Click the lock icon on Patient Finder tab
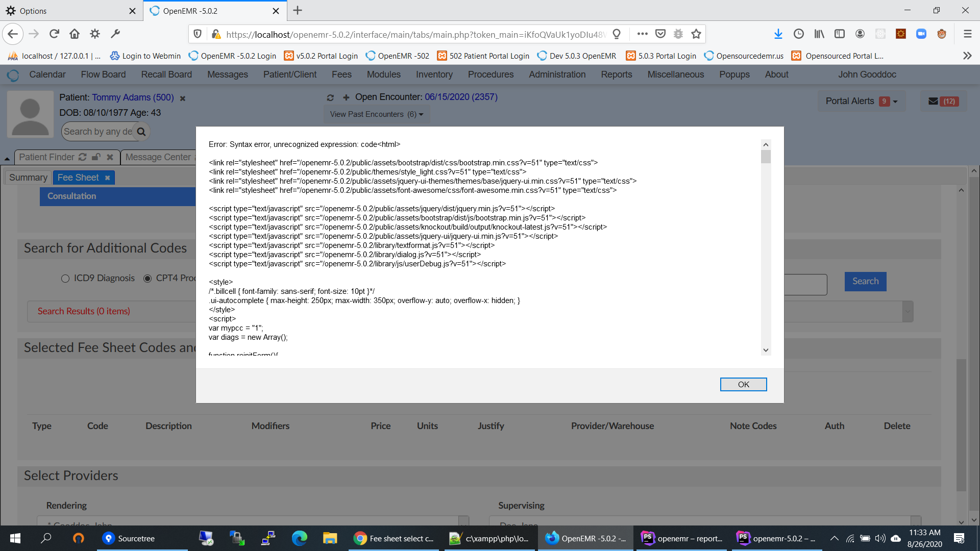980x551 pixels. tap(96, 157)
